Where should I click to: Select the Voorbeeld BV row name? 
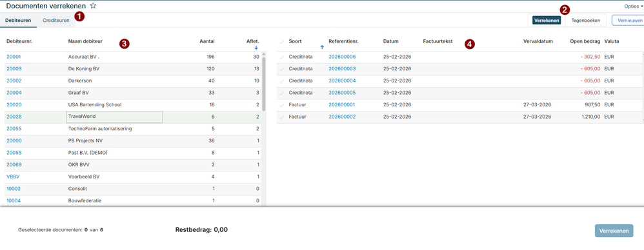(84, 177)
